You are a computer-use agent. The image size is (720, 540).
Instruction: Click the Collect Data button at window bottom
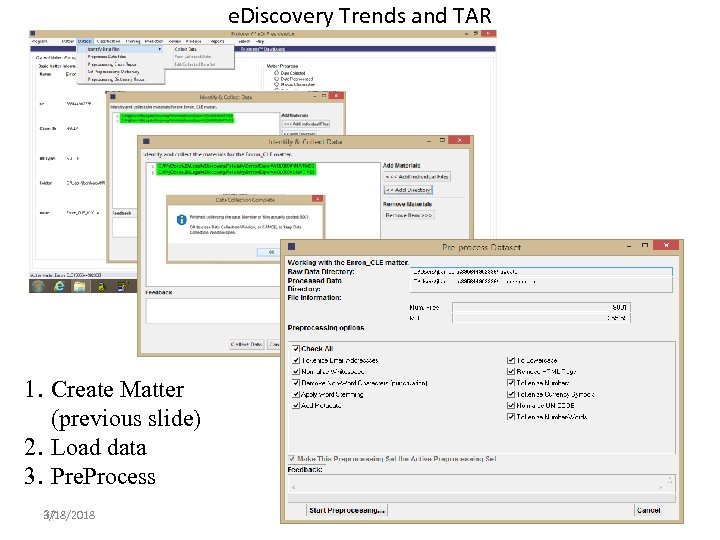247,344
